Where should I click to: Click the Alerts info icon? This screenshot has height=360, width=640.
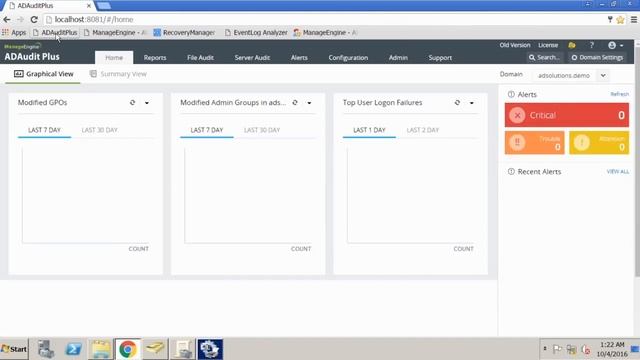tap(511, 94)
